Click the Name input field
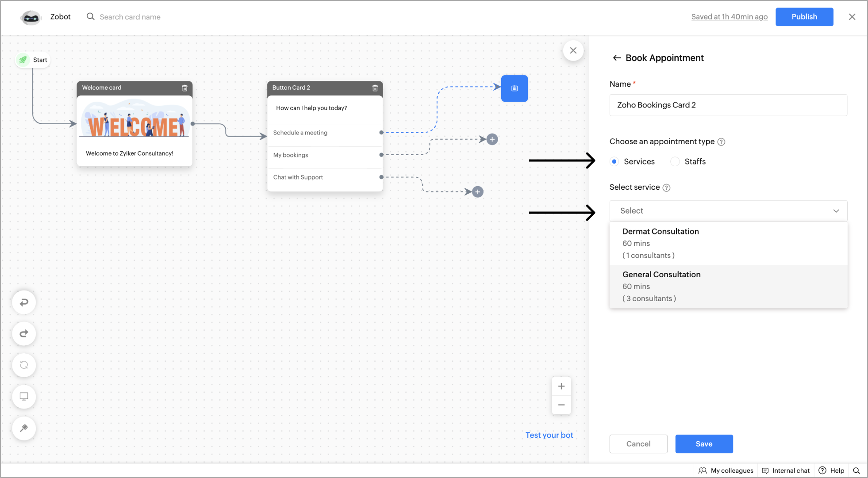 [x=728, y=105]
